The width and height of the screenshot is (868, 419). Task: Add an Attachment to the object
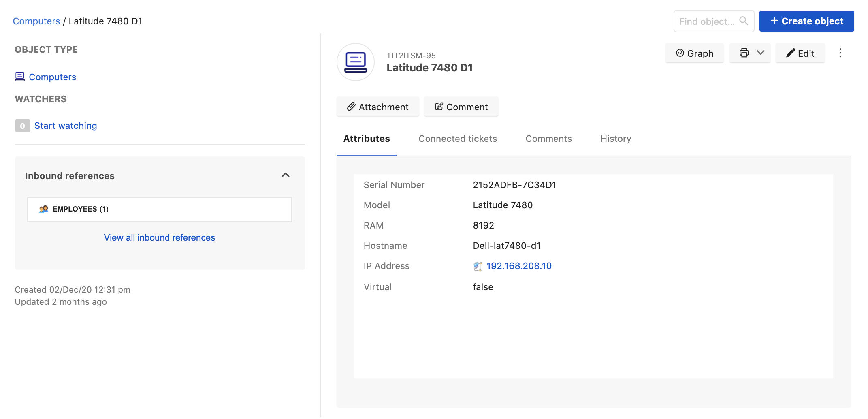click(x=377, y=107)
